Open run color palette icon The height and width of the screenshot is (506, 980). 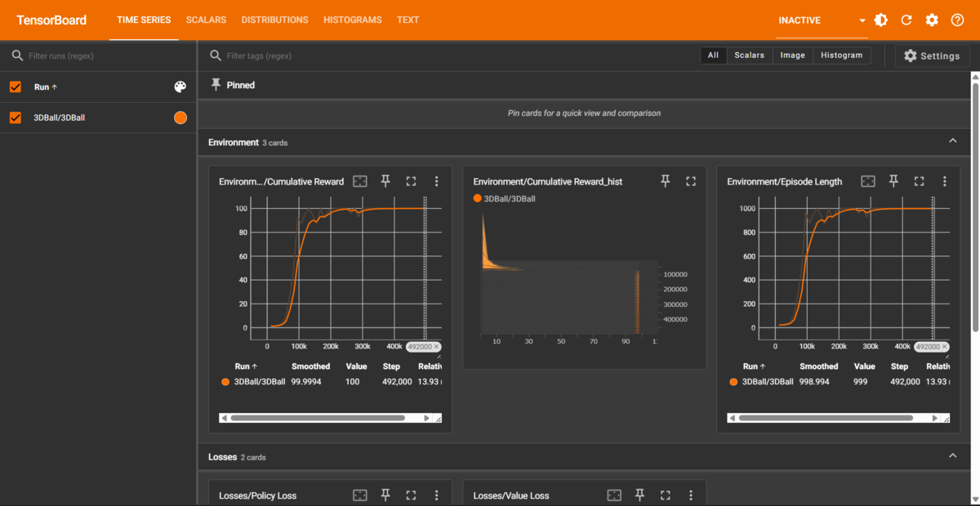click(180, 87)
